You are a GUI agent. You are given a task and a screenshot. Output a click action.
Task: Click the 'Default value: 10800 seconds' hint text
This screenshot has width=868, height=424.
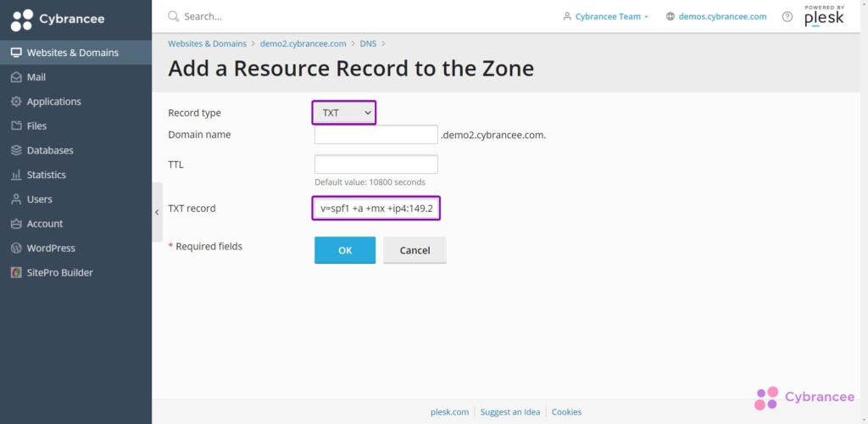pyautogui.click(x=370, y=182)
